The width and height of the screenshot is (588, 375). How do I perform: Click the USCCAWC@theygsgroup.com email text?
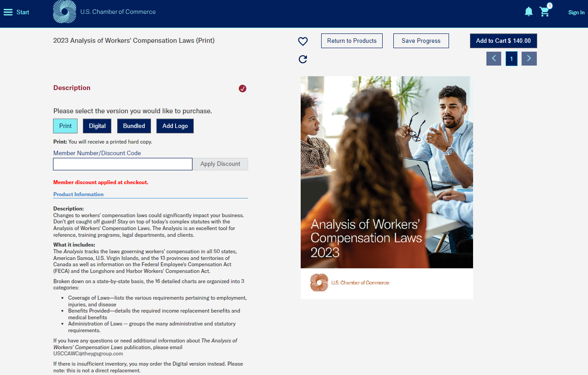(x=88, y=354)
